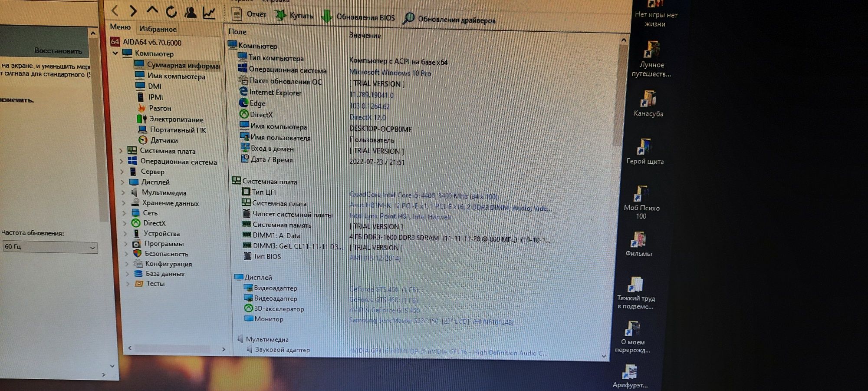Select the AIDA64 v6.70.6000 root node
868x391 pixels.
(x=146, y=42)
